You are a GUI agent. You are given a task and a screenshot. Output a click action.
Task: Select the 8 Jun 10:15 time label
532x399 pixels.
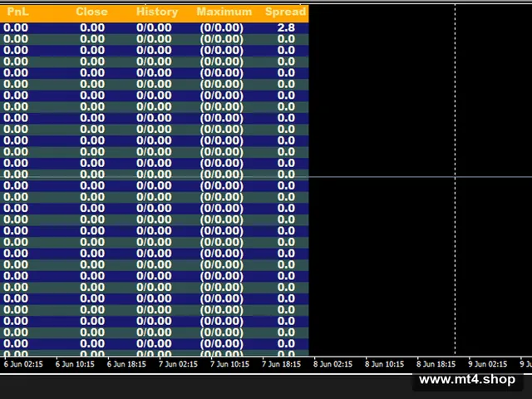coord(384,364)
